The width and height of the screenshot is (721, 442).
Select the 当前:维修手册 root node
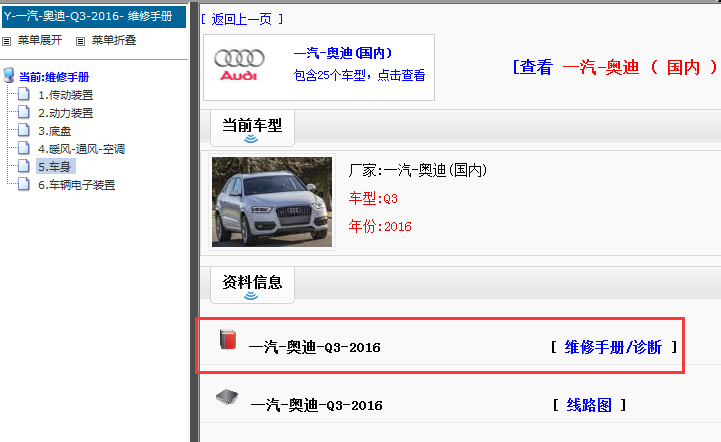point(54,77)
